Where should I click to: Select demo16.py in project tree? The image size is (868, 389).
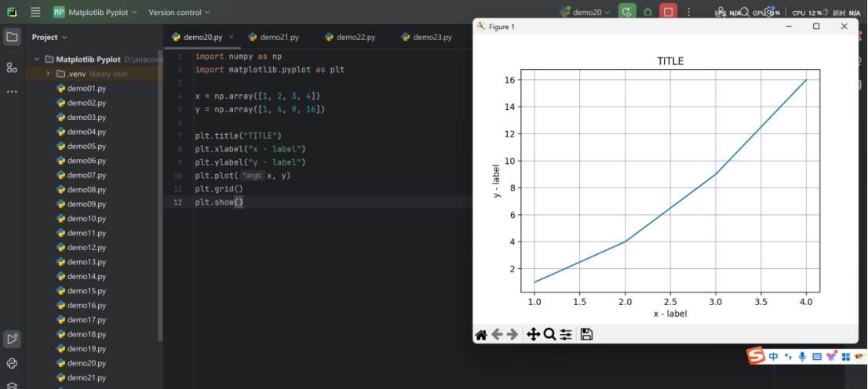click(x=82, y=305)
